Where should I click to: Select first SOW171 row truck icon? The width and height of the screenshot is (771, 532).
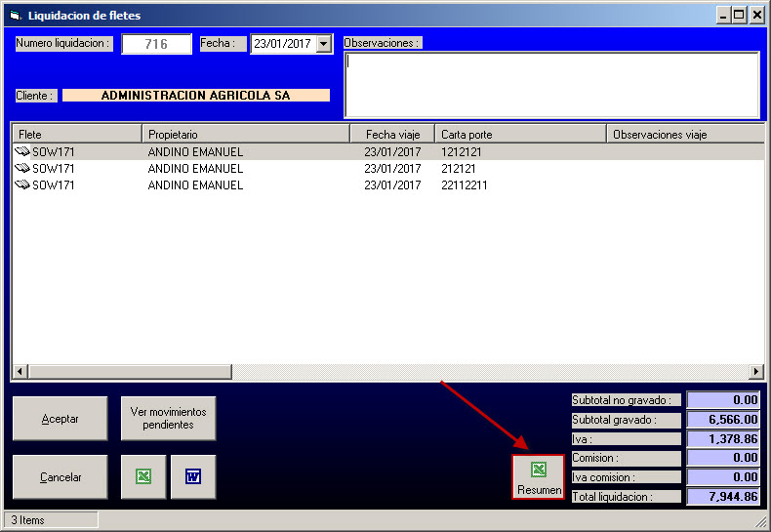[x=22, y=152]
